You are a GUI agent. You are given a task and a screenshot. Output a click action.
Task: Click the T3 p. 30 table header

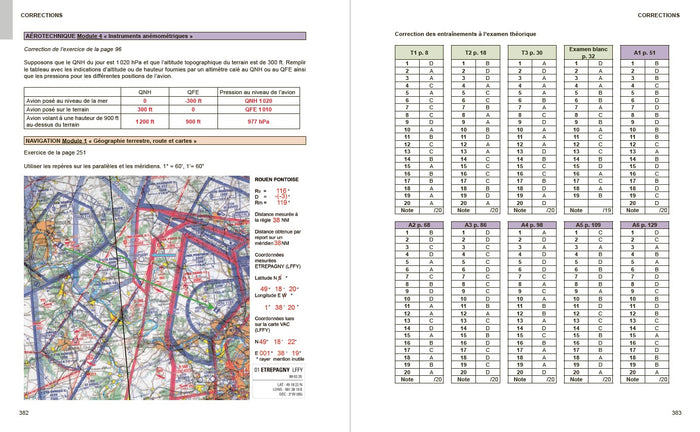click(x=532, y=50)
